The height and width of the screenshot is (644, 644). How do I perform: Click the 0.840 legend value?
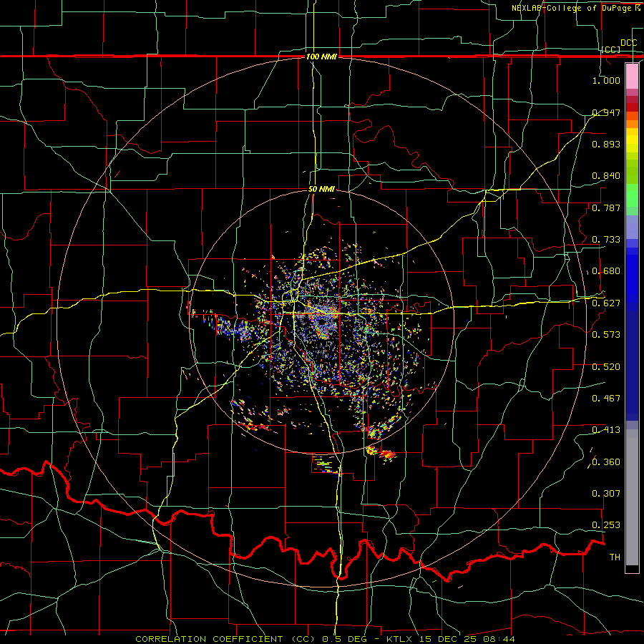[x=606, y=176]
